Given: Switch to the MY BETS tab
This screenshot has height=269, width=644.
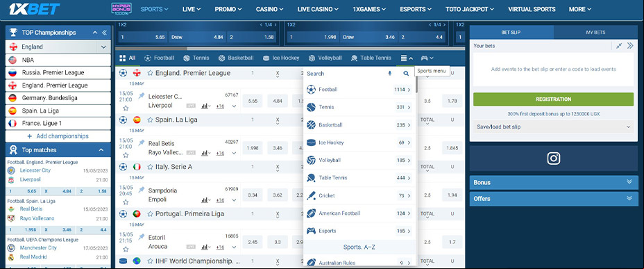Looking at the screenshot, I should pos(595,33).
